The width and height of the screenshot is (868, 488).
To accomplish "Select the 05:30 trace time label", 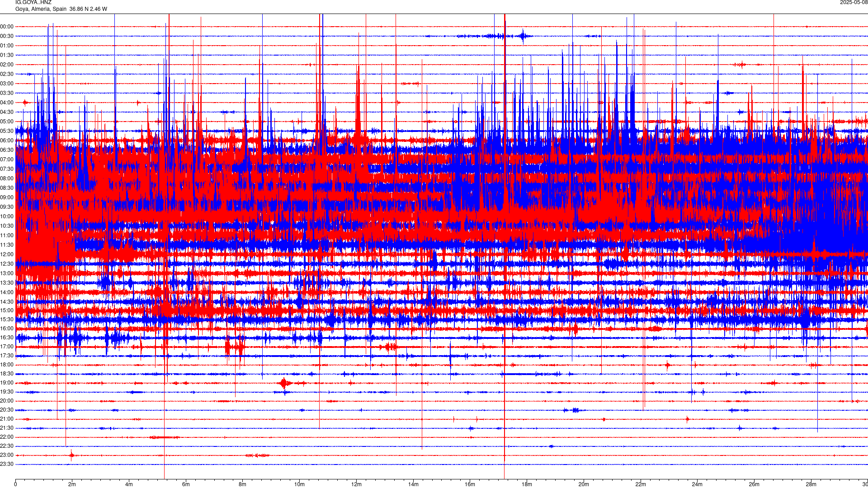I will coord(7,131).
